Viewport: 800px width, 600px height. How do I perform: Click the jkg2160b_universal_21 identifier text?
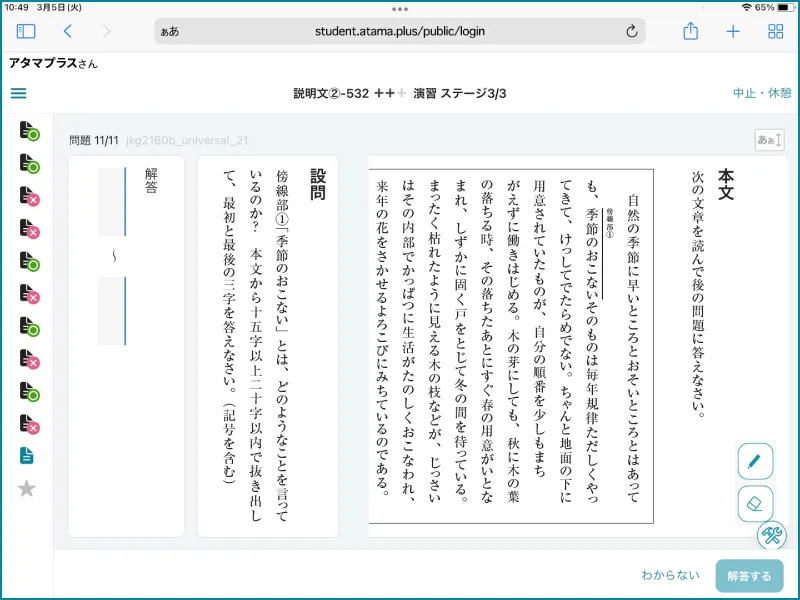187,140
